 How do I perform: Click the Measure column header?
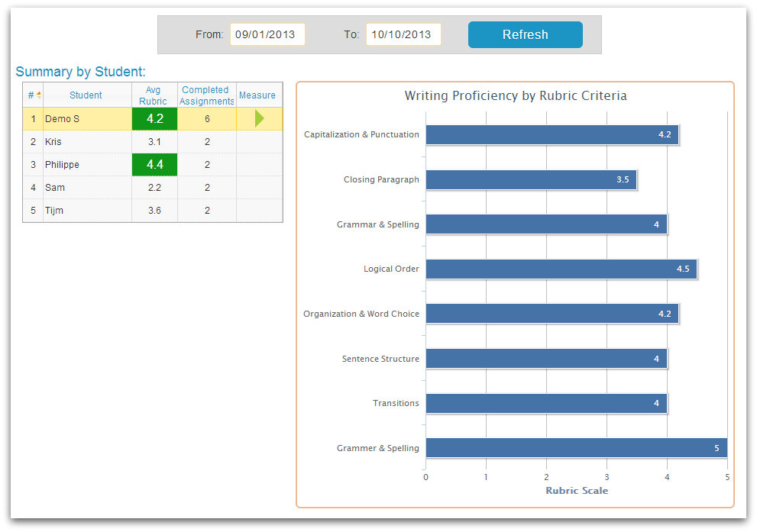[258, 95]
